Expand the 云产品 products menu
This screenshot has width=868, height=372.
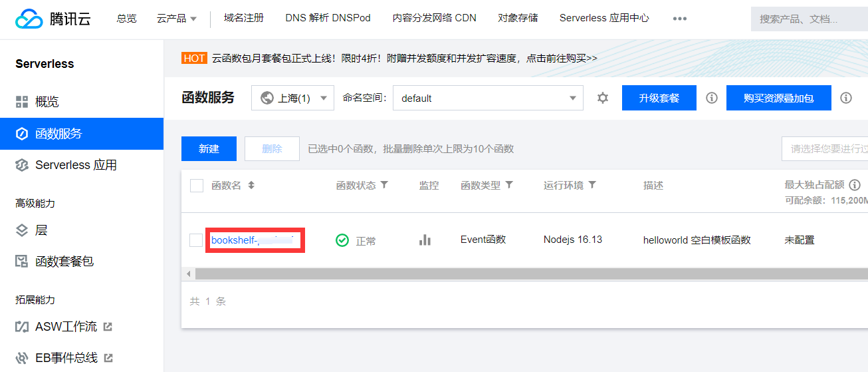coord(177,19)
